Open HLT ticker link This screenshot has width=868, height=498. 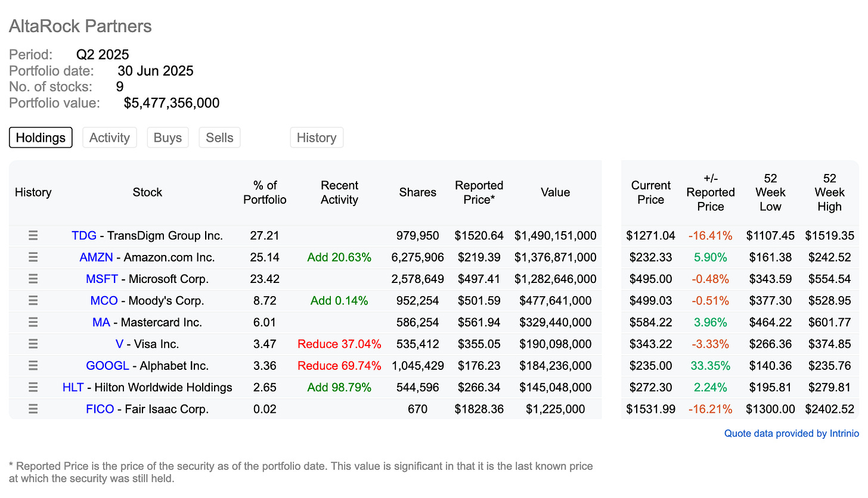coord(73,387)
